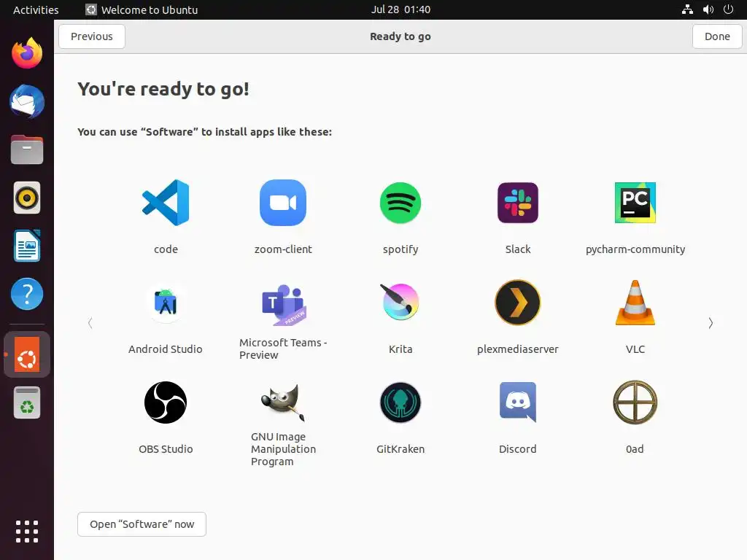Open the Visual Studio code app icon

(x=166, y=203)
